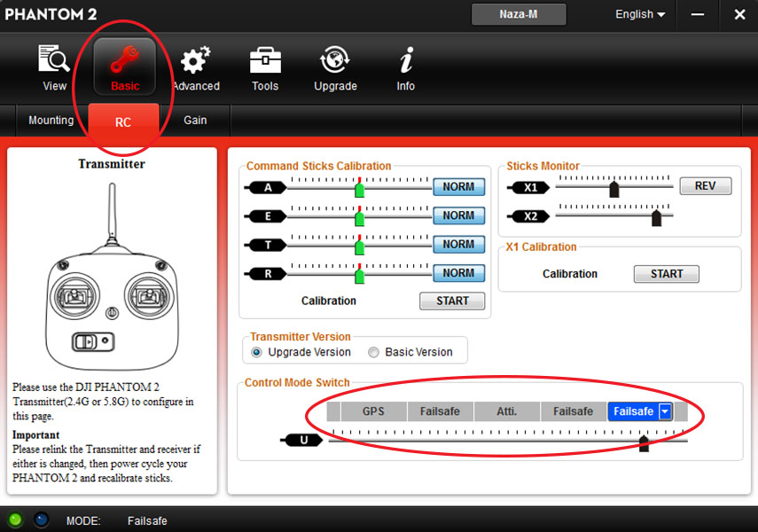Viewport: 758px width, 532px height.
Task: Switch to the Mounting tab
Action: [x=51, y=120]
